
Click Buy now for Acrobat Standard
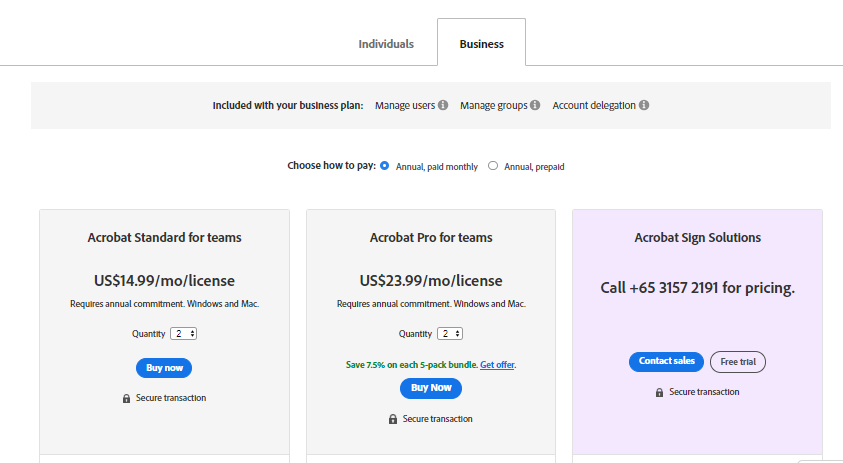[x=164, y=368]
